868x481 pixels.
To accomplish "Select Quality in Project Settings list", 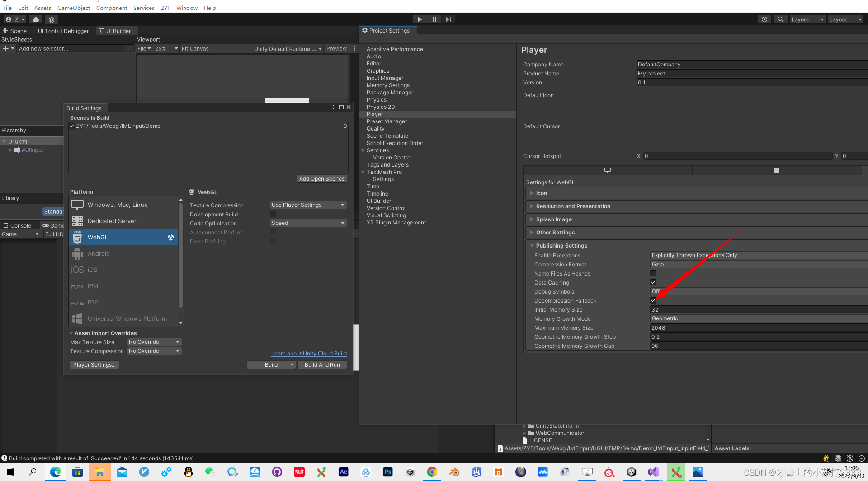I will pyautogui.click(x=375, y=129).
